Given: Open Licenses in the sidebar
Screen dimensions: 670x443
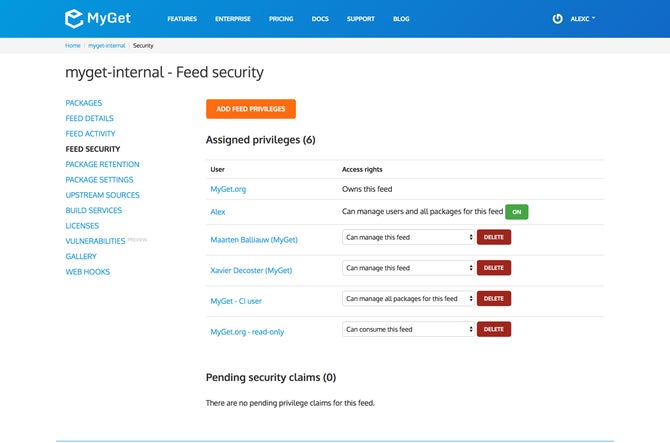Looking at the screenshot, I should click(82, 226).
